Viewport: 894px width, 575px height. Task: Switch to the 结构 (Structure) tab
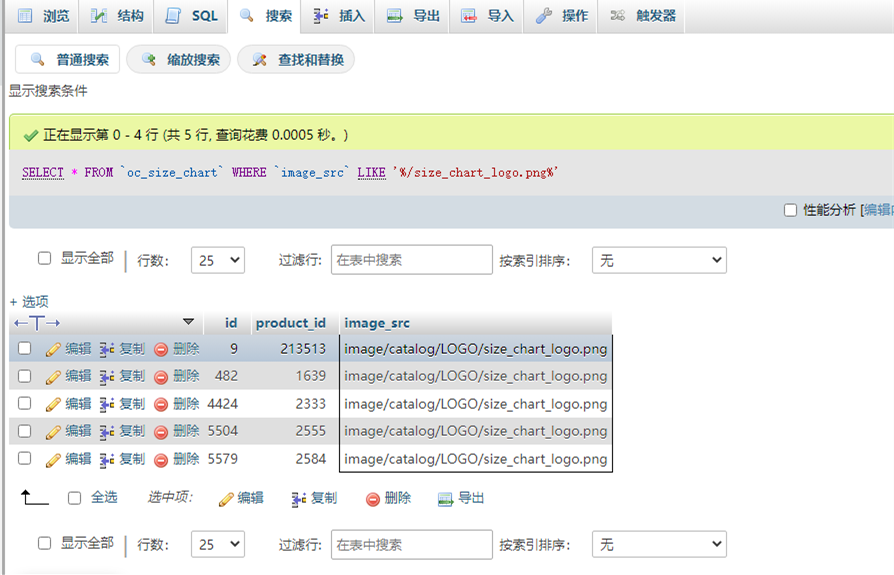point(117,16)
